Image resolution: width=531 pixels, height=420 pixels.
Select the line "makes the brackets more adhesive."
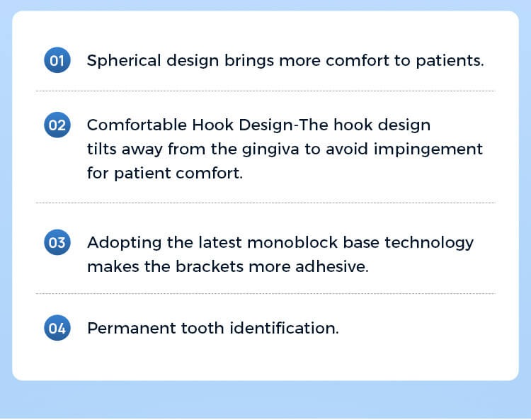coord(227,267)
